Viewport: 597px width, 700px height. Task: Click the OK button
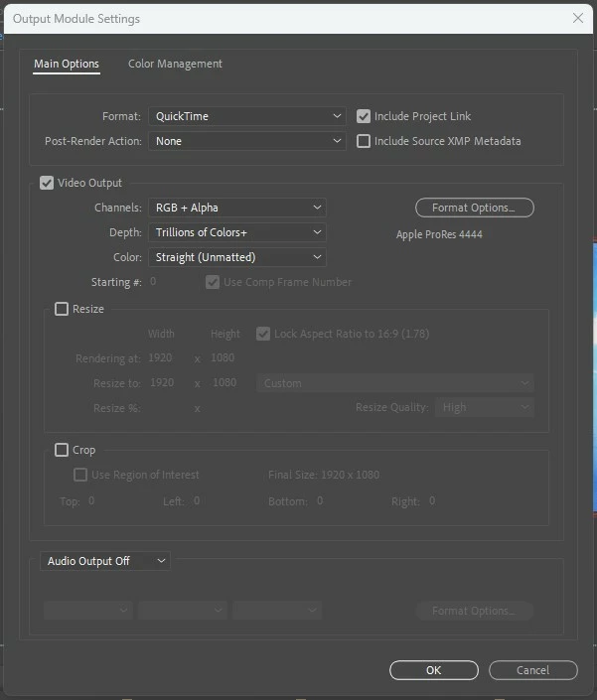tap(433, 670)
